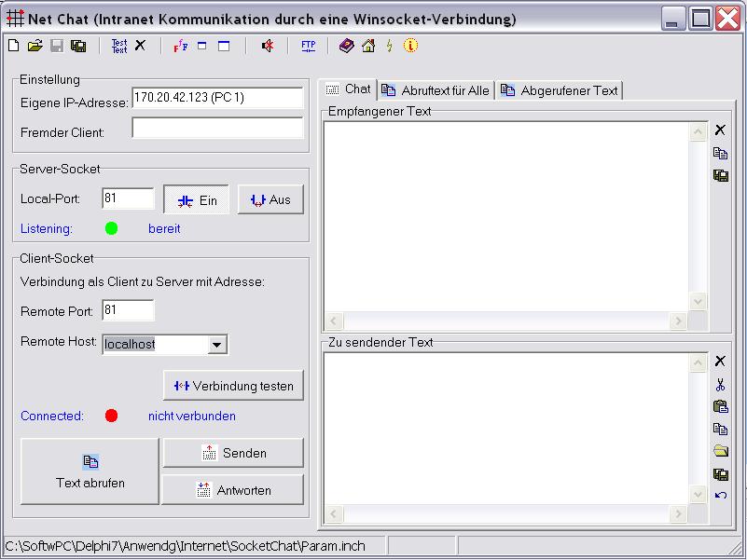Click the Empfangener Text scrollbar down arrow
The height and width of the screenshot is (560, 747).
(699, 301)
